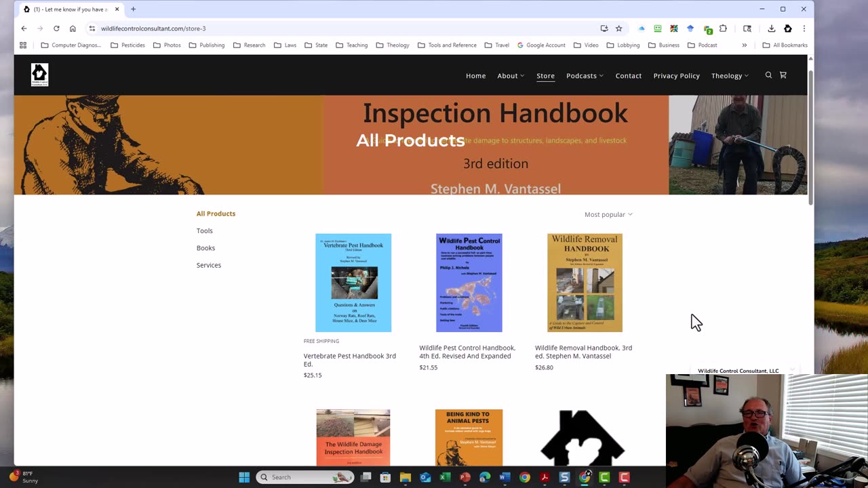Filter products by Tools category
The height and width of the screenshot is (488, 868).
click(x=205, y=231)
